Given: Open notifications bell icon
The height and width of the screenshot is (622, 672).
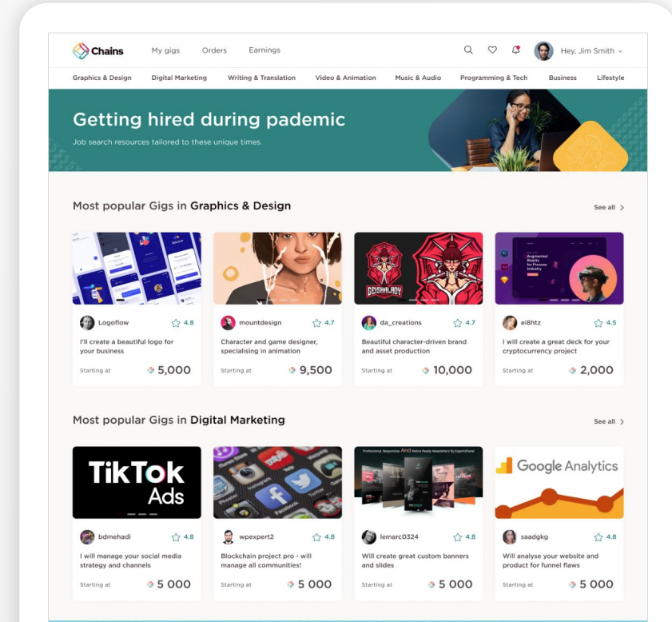Looking at the screenshot, I should pyautogui.click(x=516, y=50).
